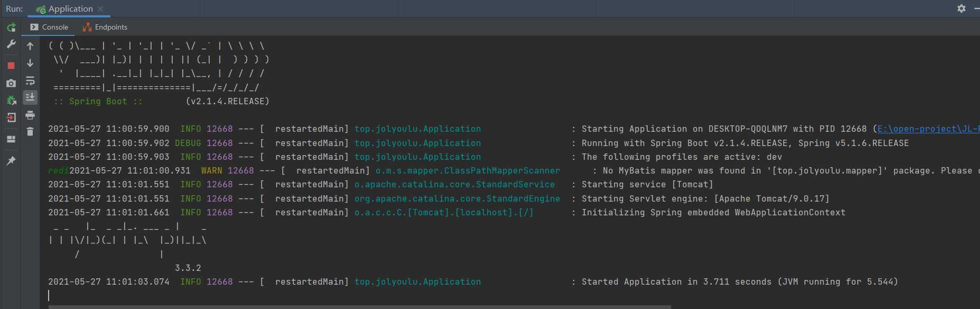
Task: Click 'Starting Servlet engine: [Apache Tomcat/9.0.17]' message
Action: point(706,199)
